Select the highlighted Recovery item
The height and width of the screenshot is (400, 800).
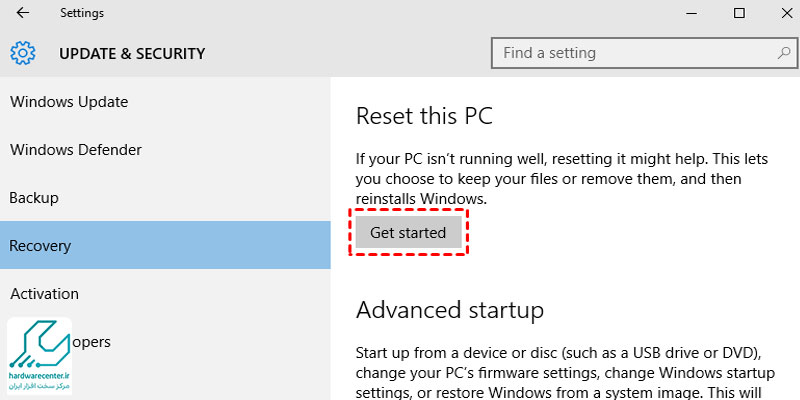165,245
